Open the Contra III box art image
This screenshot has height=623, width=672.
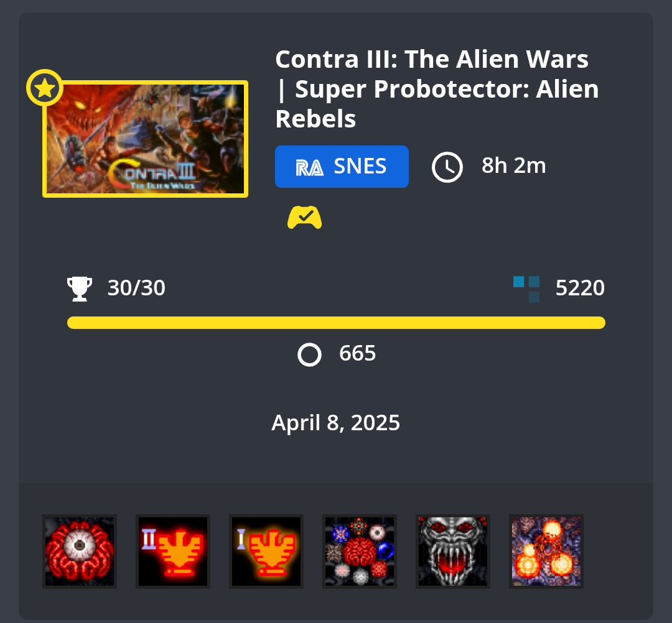(145, 139)
